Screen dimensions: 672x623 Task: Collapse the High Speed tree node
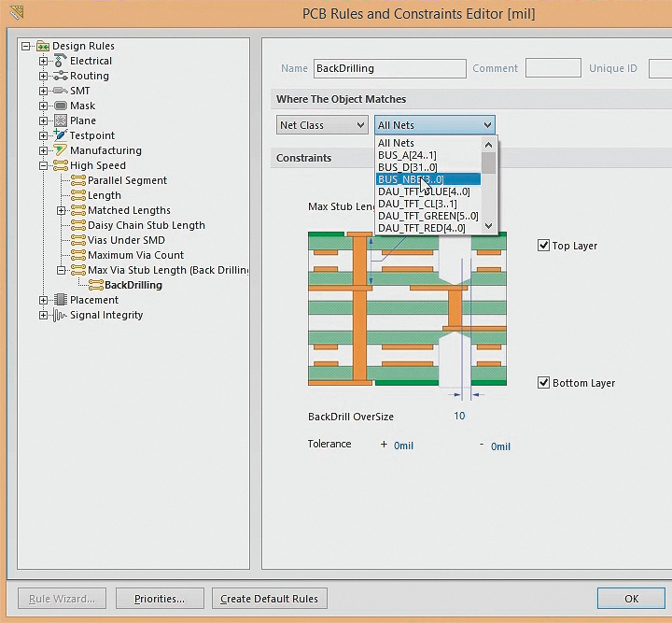click(x=43, y=165)
